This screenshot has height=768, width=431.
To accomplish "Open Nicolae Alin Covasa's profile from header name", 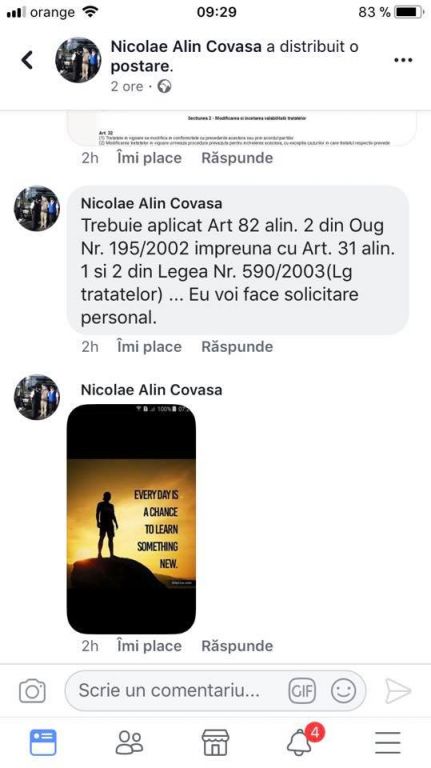I will [186, 47].
